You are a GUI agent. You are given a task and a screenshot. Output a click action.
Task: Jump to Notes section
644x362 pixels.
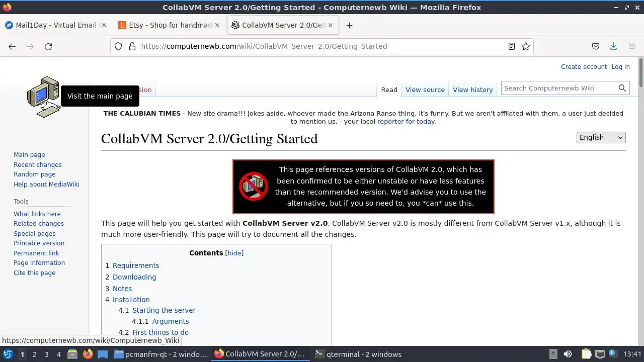click(122, 289)
